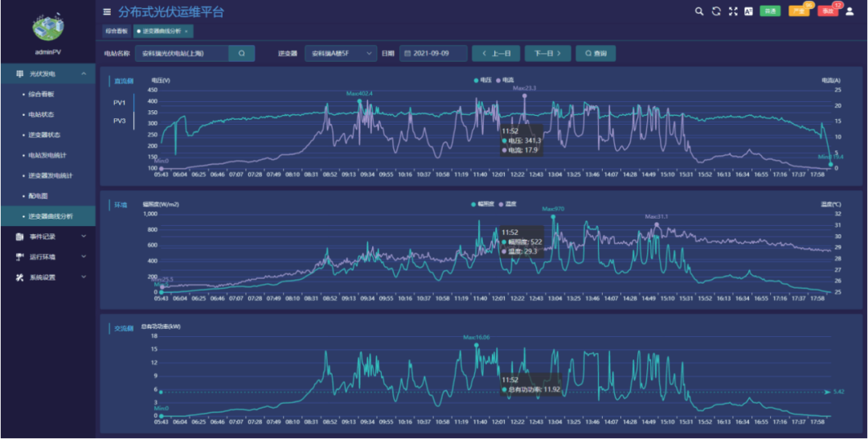The height and width of the screenshot is (439, 868).
Task: Open the language switch icon
Action: pyautogui.click(x=748, y=11)
